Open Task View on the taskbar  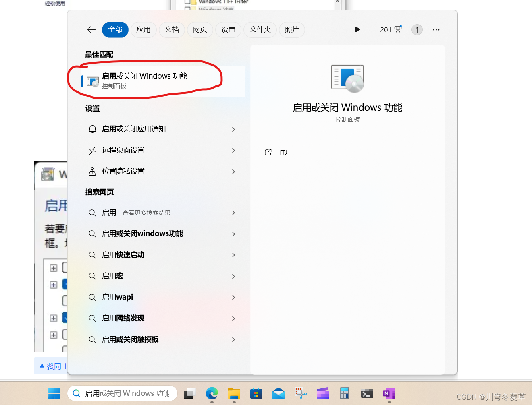tap(189, 393)
